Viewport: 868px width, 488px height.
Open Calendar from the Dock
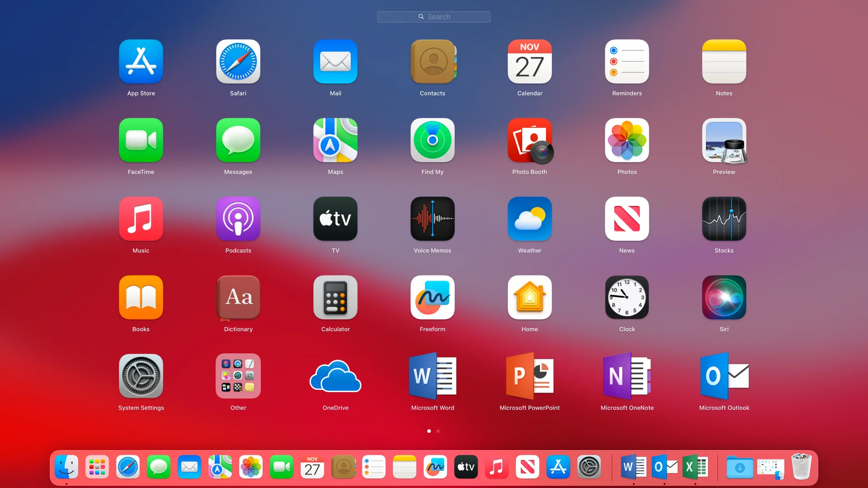[x=312, y=467]
